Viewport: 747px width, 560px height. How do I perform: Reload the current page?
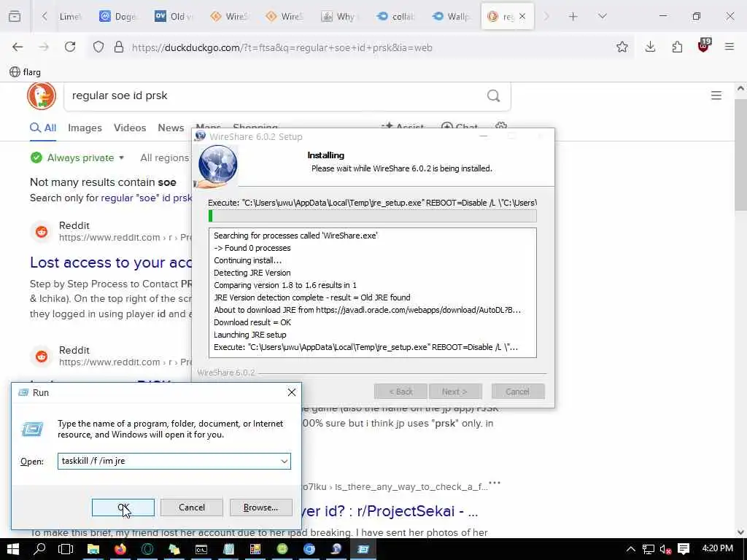click(x=70, y=47)
